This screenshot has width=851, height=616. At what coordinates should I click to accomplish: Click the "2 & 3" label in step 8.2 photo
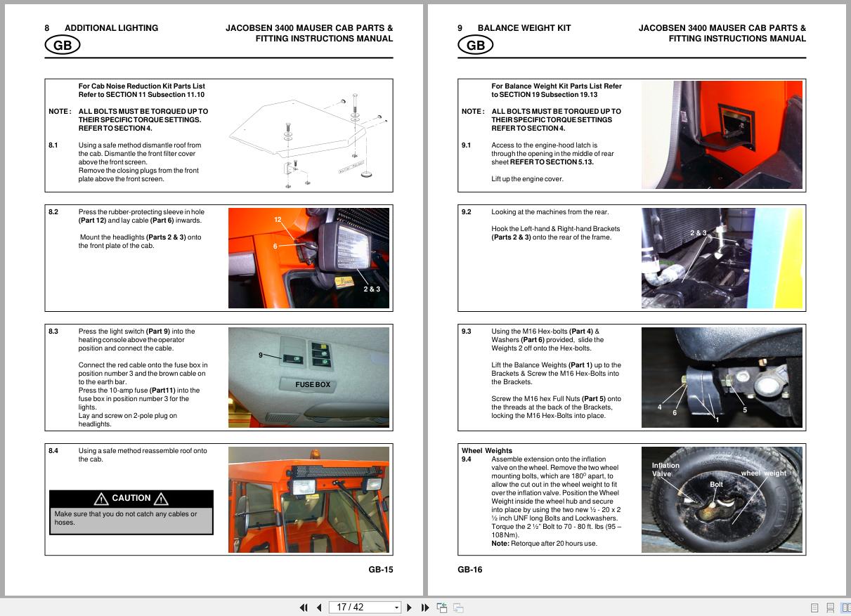click(x=372, y=289)
